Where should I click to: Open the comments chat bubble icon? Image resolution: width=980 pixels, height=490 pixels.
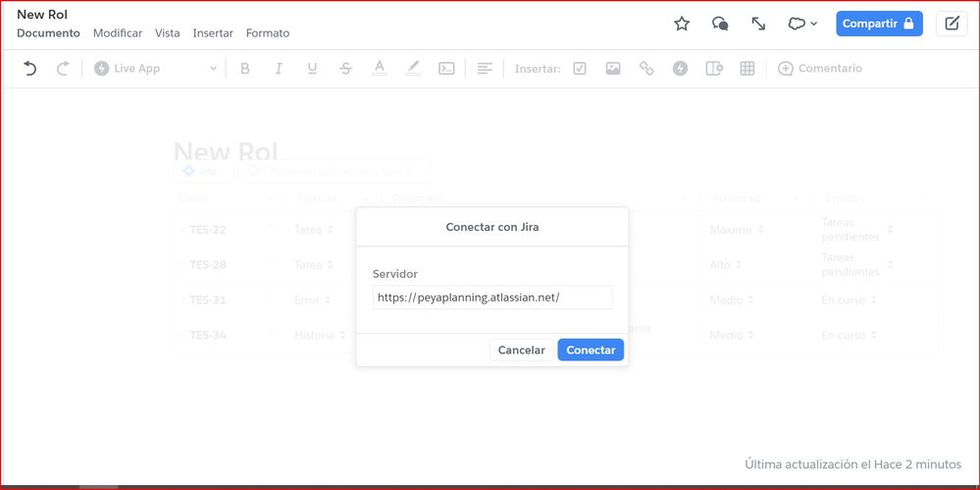point(720,24)
